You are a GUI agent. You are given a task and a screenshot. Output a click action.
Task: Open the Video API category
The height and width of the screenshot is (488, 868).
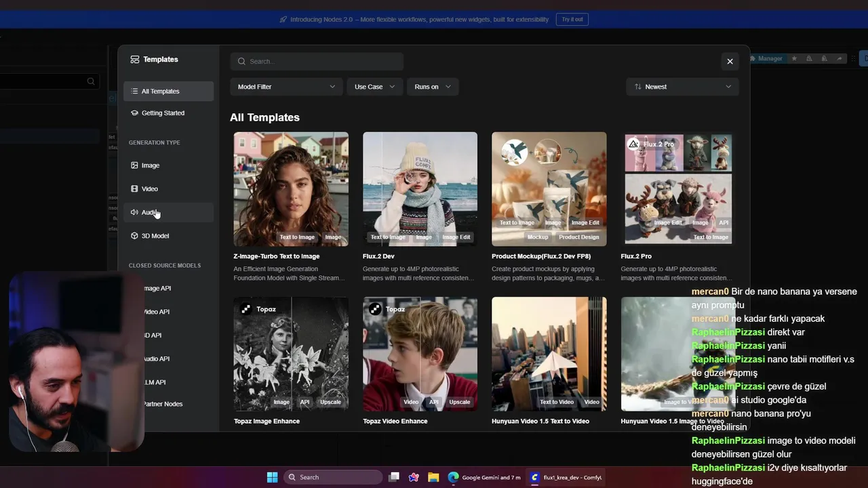(x=156, y=312)
